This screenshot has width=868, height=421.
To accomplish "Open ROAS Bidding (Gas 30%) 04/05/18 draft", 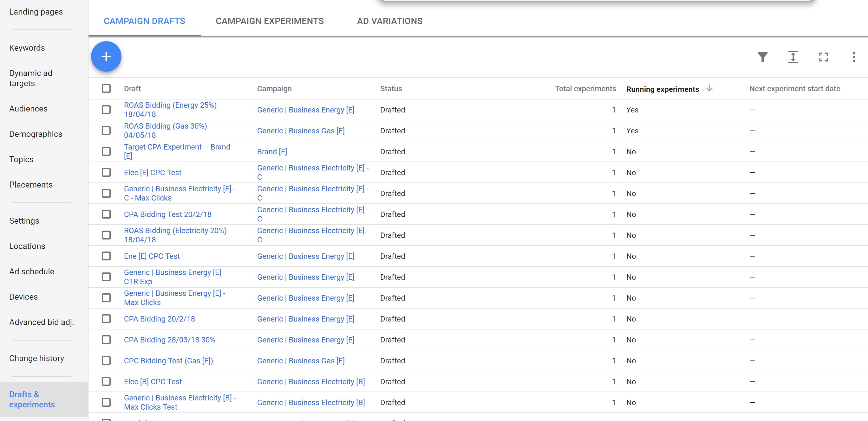I will 166,131.
